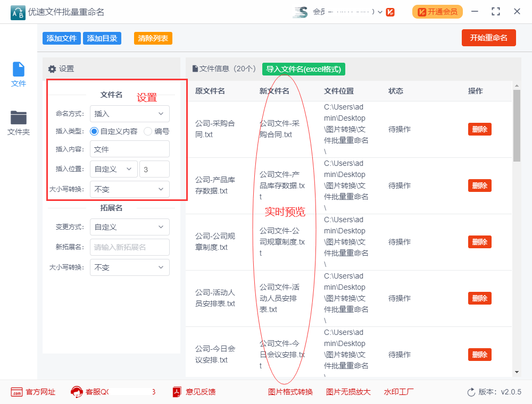Open 客服QQ support icon at bottom
532x404 pixels.
coord(79,392)
